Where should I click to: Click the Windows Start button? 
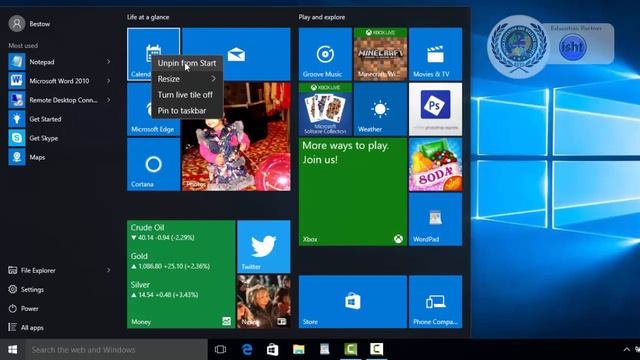click(x=13, y=349)
